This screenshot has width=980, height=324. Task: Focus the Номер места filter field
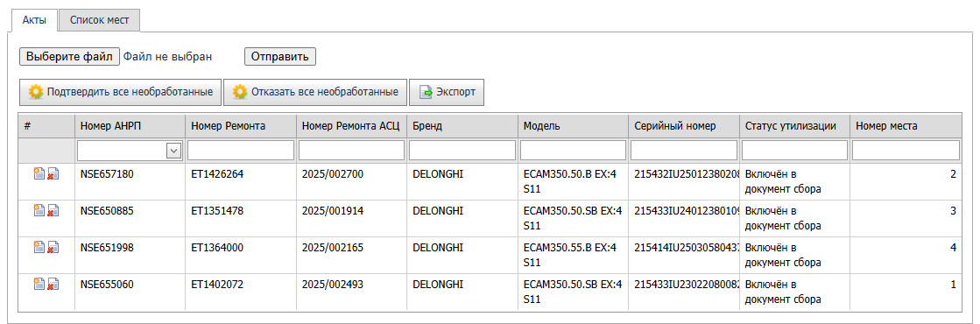point(906,150)
